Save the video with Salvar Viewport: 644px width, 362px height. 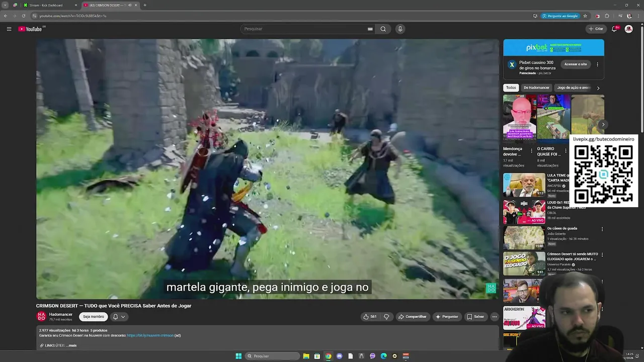[x=475, y=317]
